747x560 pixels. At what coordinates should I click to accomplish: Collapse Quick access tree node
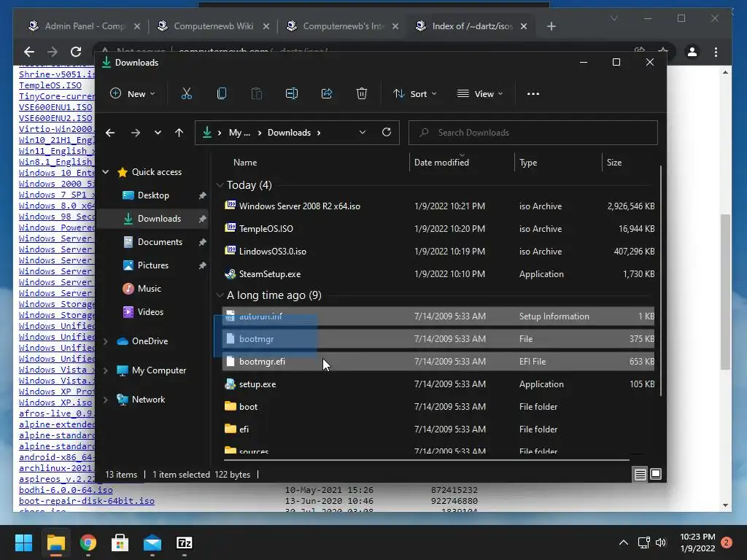coord(106,172)
